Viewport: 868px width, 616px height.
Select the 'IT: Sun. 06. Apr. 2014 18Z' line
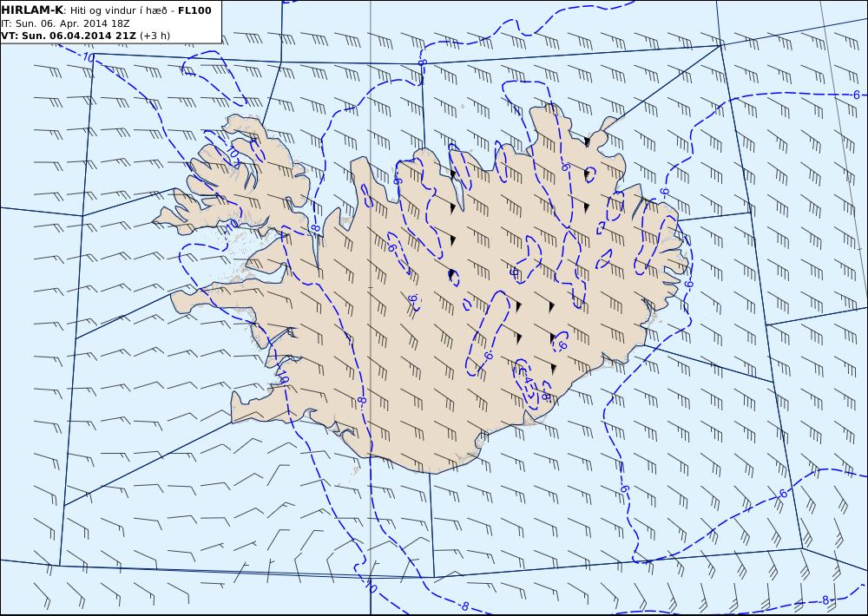(65, 23)
